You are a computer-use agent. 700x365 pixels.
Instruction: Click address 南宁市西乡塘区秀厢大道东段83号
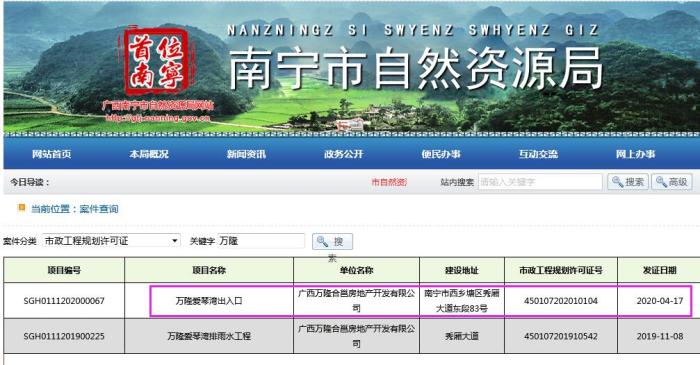pos(462,301)
